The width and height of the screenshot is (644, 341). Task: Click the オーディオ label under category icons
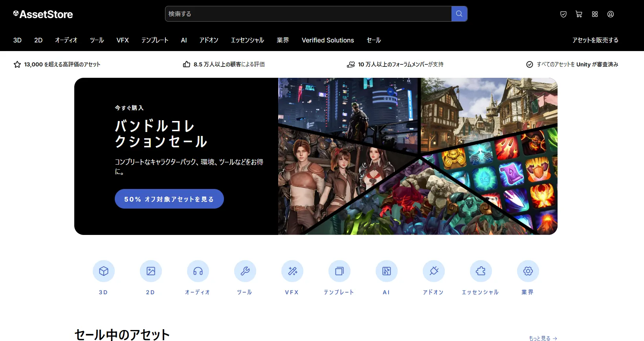[x=198, y=292]
